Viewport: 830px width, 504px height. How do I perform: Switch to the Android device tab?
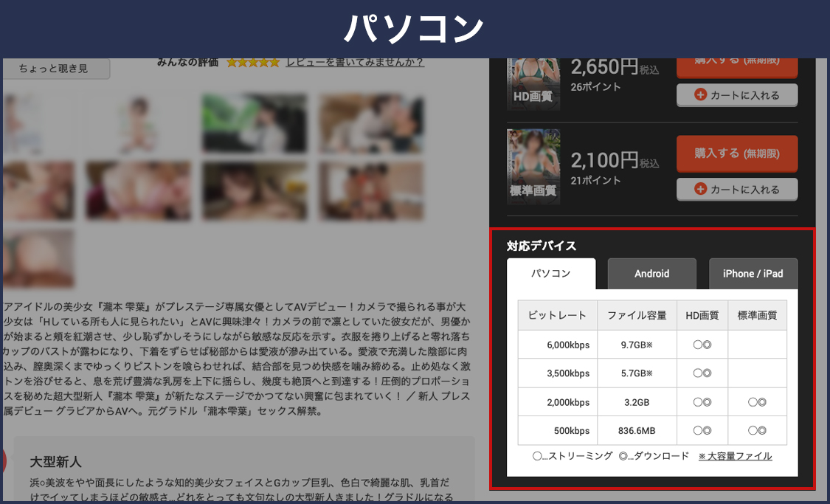pos(652,274)
